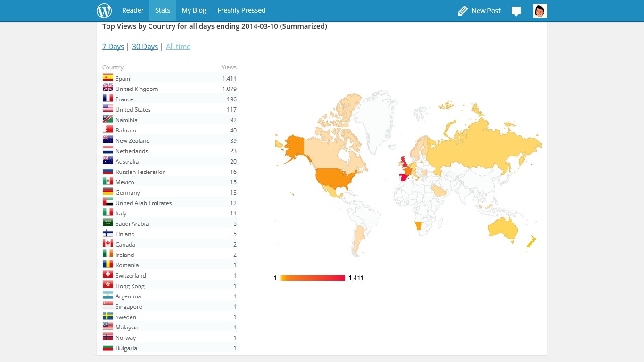Click the user avatar profile picture
Viewport: 644px width, 362px height.
540,11
